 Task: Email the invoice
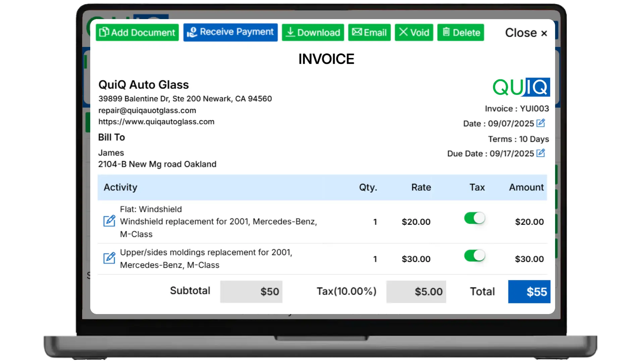pyautogui.click(x=369, y=33)
